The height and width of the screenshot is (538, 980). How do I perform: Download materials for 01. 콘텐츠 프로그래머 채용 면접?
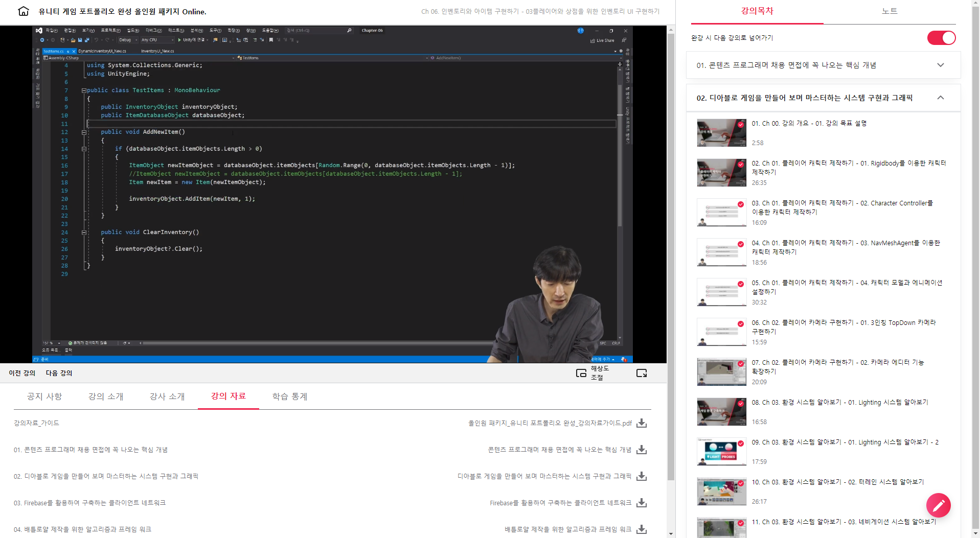642,450
